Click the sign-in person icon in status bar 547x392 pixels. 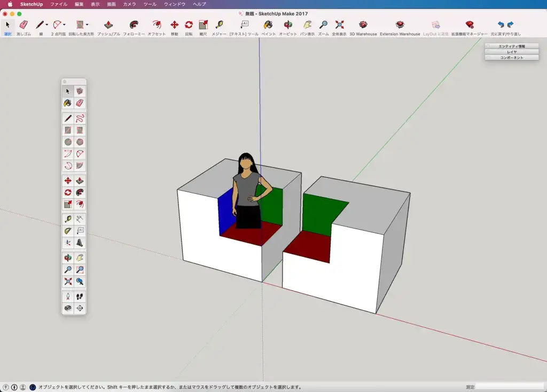(x=22, y=387)
